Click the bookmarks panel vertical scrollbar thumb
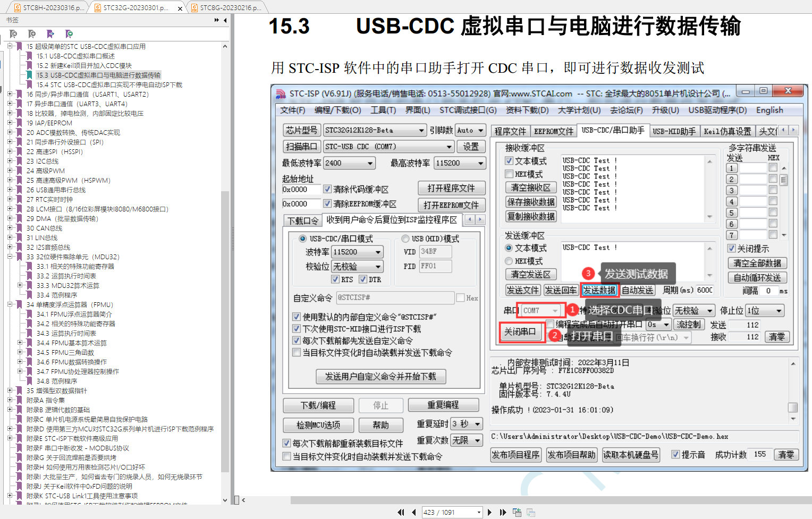 [x=225, y=332]
